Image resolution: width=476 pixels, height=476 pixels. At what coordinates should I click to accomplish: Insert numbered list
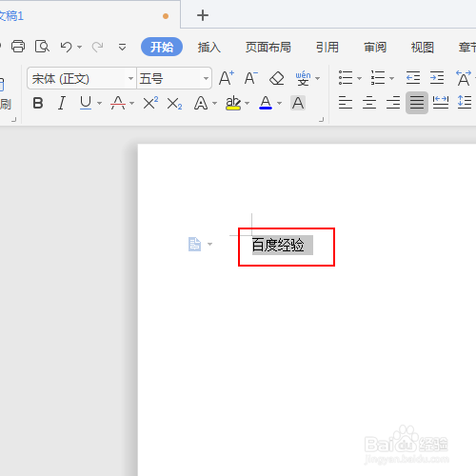pos(378,78)
